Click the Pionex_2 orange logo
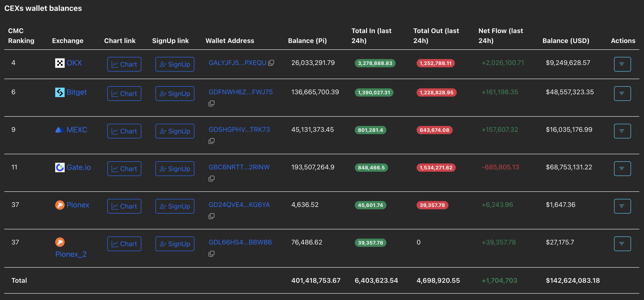The height and width of the screenshot is (300, 644). [x=60, y=242]
